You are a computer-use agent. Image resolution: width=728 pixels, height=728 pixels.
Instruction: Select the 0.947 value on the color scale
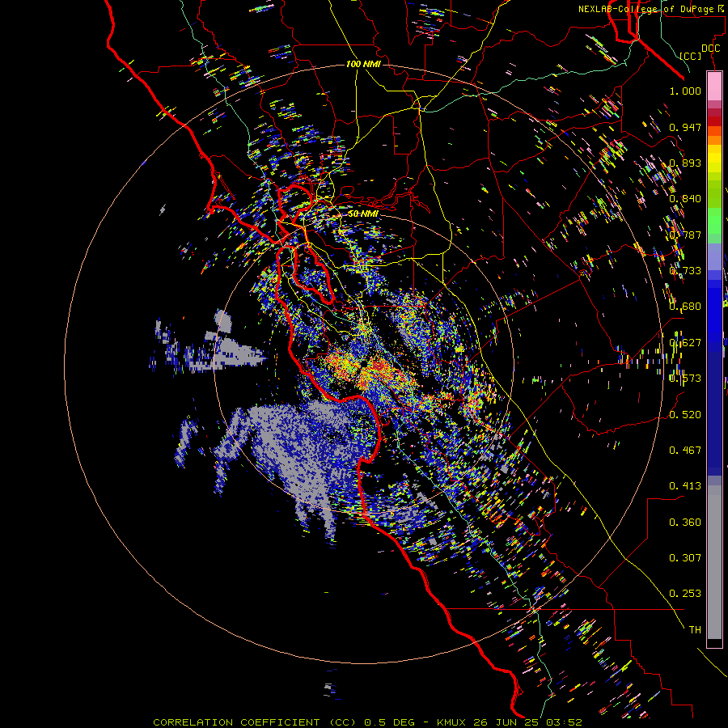coord(685,127)
